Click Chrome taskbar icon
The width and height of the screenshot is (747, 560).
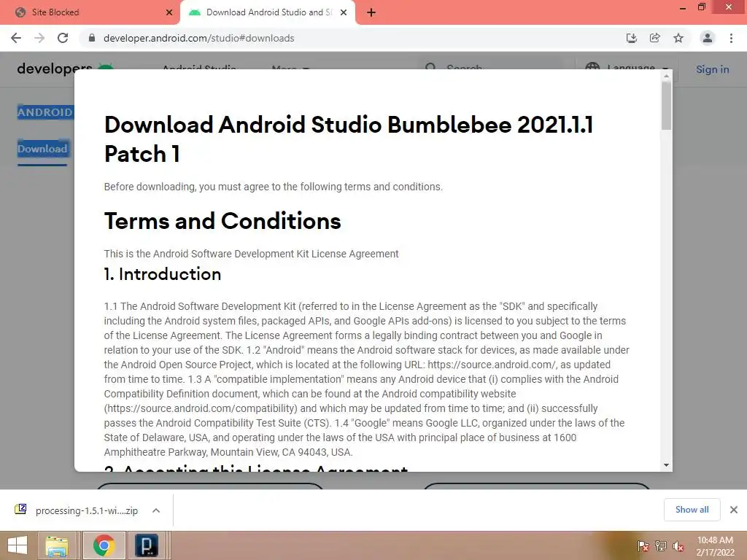click(104, 545)
